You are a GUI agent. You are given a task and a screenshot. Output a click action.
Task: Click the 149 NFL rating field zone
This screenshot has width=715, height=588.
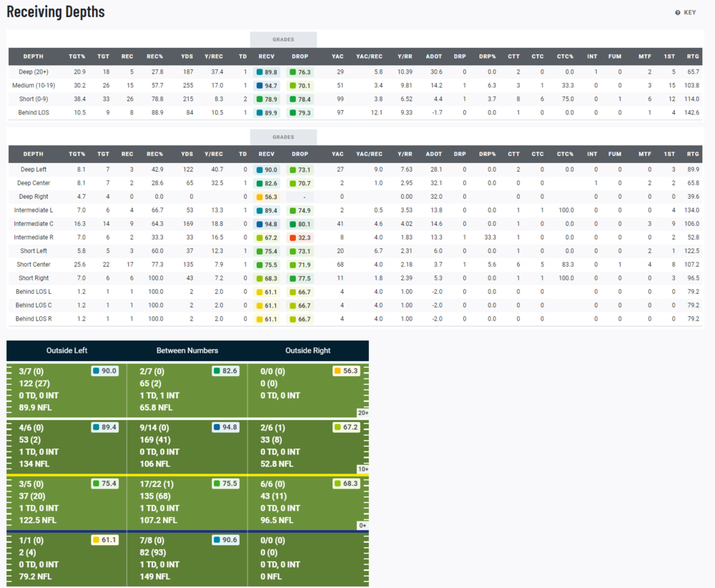187,559
